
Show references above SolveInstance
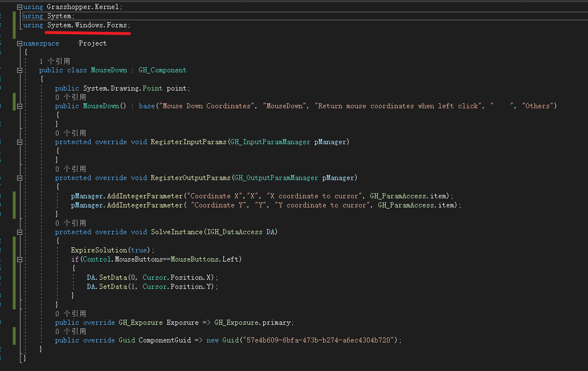(71, 223)
